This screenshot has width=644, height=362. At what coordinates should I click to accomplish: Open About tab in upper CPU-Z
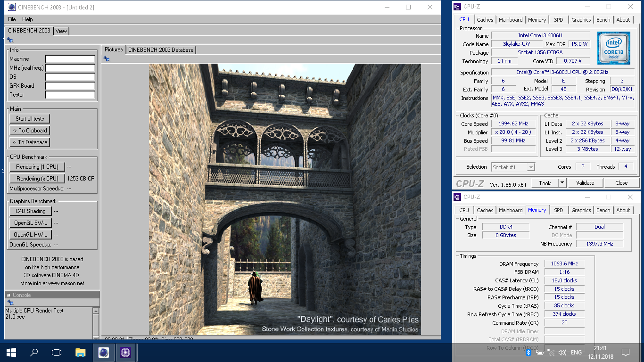[623, 20]
